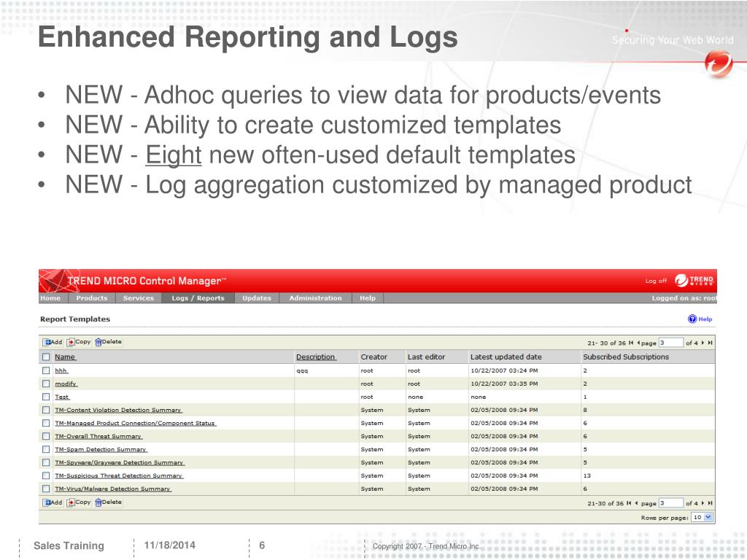Image resolution: width=747 pixels, height=560 pixels.
Task: Open the Products menu
Action: click(92, 298)
